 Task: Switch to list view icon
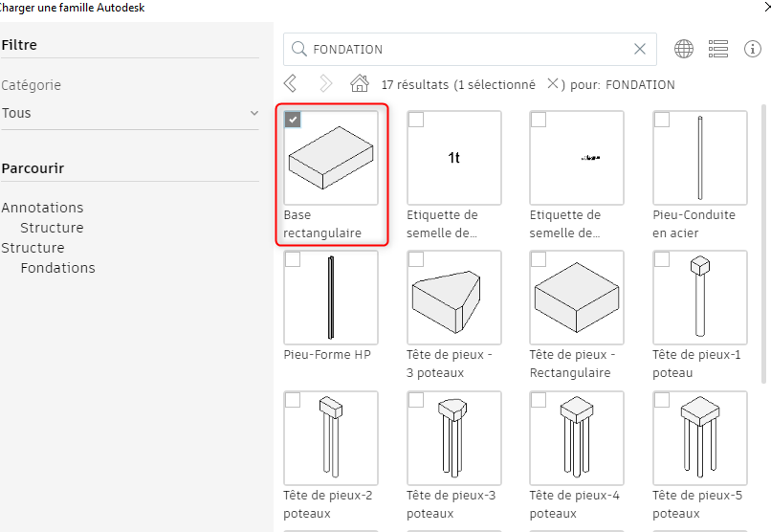coord(717,49)
